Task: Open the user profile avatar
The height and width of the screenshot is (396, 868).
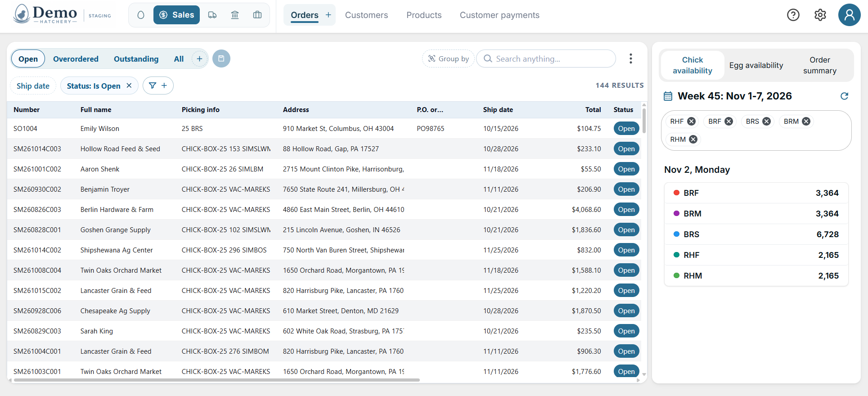Action: tap(850, 15)
